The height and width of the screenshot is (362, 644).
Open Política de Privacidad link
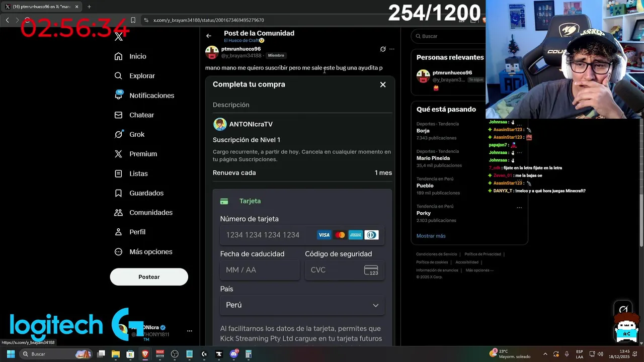point(482,254)
